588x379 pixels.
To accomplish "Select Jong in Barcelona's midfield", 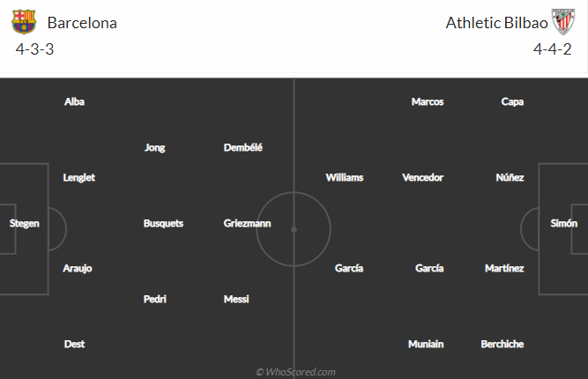I will 154,148.
